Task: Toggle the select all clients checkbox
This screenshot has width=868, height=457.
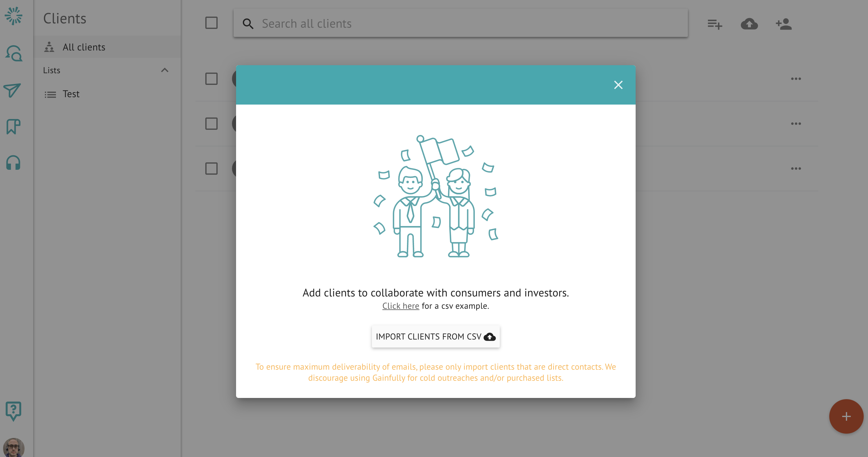Action: point(211,23)
